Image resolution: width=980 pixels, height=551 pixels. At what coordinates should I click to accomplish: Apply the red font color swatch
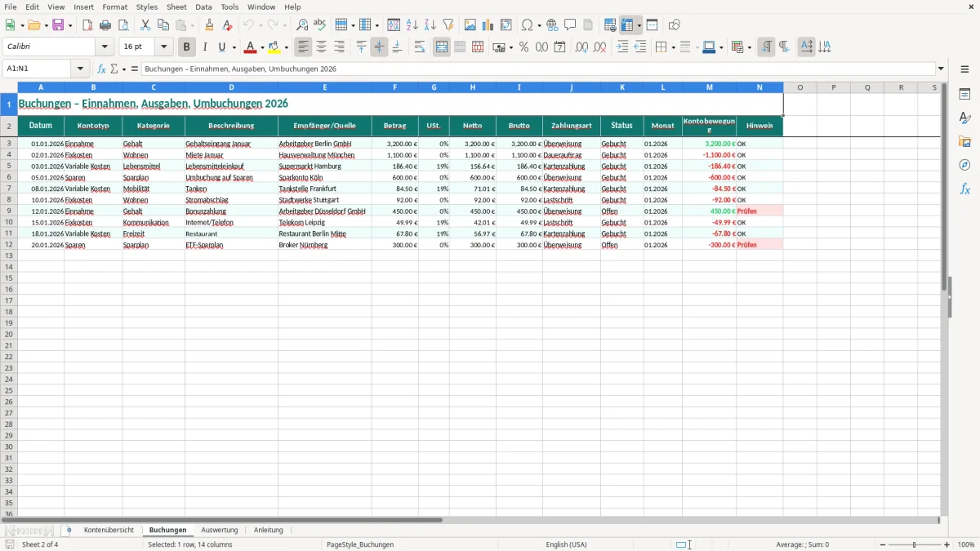pos(251,47)
